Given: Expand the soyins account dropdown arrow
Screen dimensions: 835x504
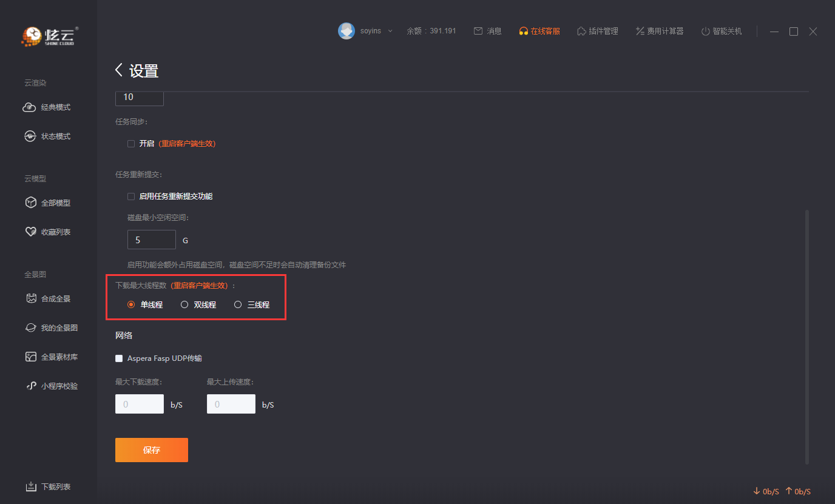Looking at the screenshot, I should (390, 31).
